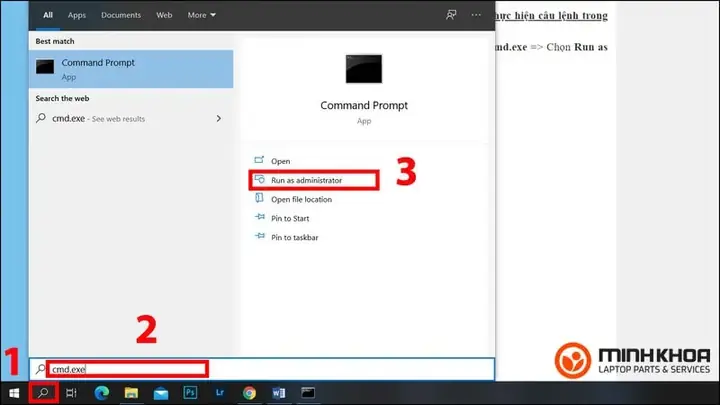The height and width of the screenshot is (405, 720).
Task: Click the Search the web heading
Action: (x=62, y=98)
